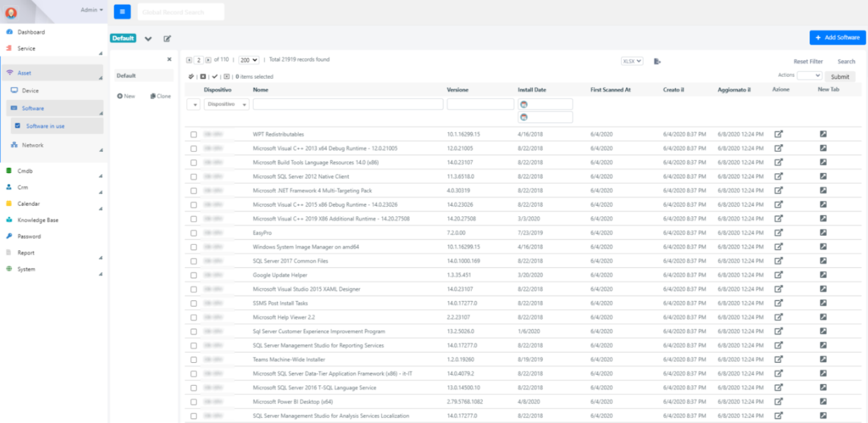Open the Admin user dropdown
868x423 pixels.
[92, 10]
